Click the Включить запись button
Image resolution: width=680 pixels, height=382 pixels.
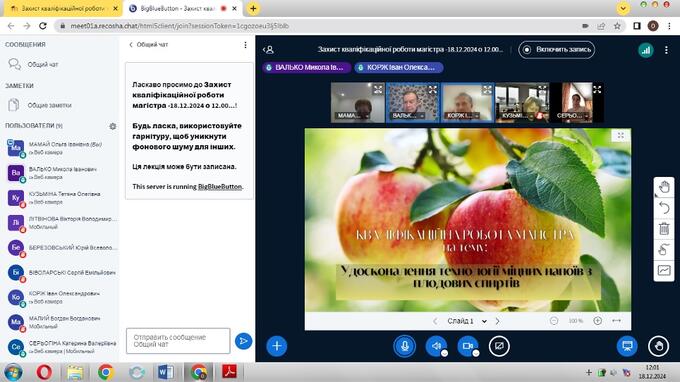[x=556, y=49]
